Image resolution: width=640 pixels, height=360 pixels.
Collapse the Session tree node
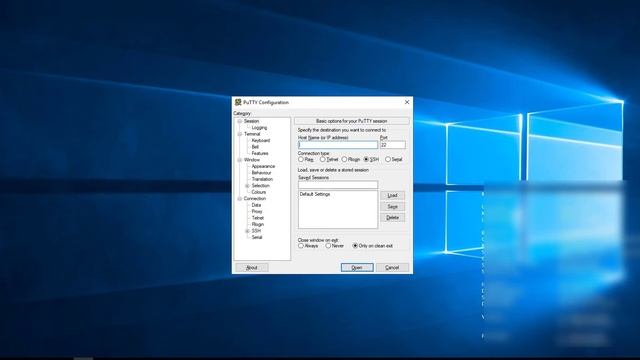click(240, 121)
